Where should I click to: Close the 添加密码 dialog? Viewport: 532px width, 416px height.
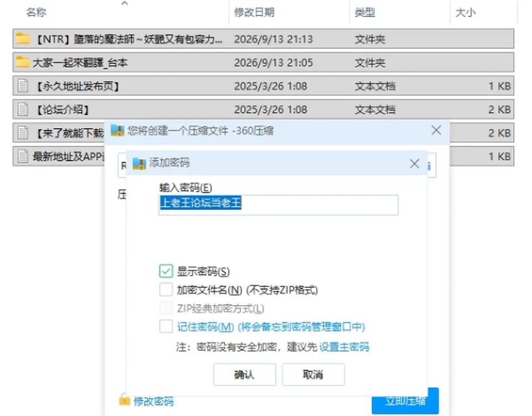tap(415, 164)
